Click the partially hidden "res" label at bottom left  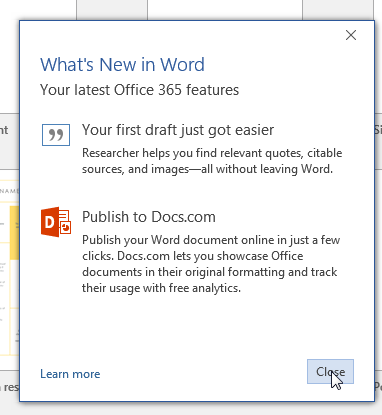[x=9, y=387]
